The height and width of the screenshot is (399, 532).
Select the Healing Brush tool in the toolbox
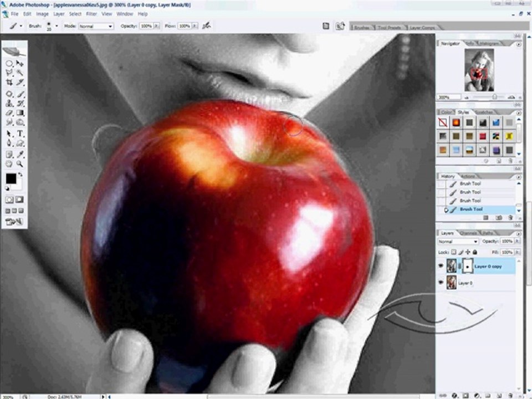coord(9,94)
